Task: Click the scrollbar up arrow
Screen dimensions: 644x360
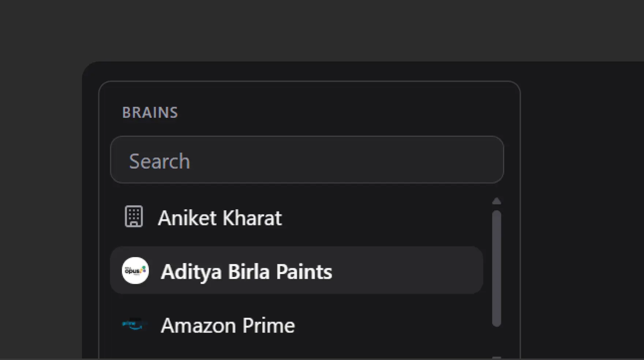Action: (x=496, y=201)
